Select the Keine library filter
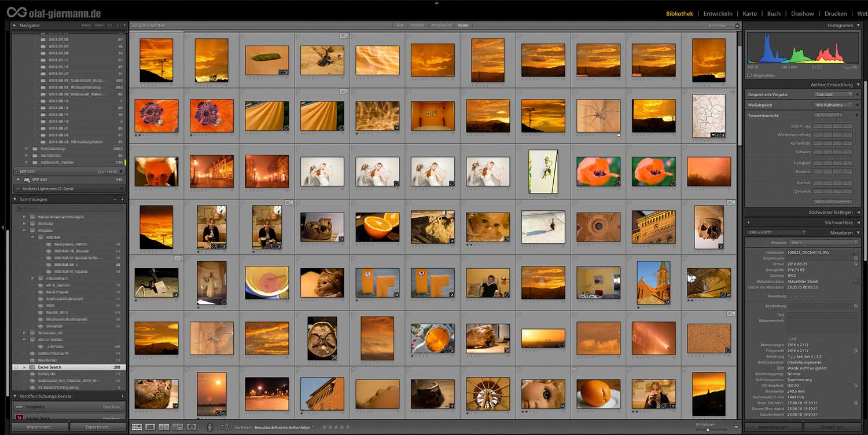The width and height of the screenshot is (868, 435). (463, 25)
